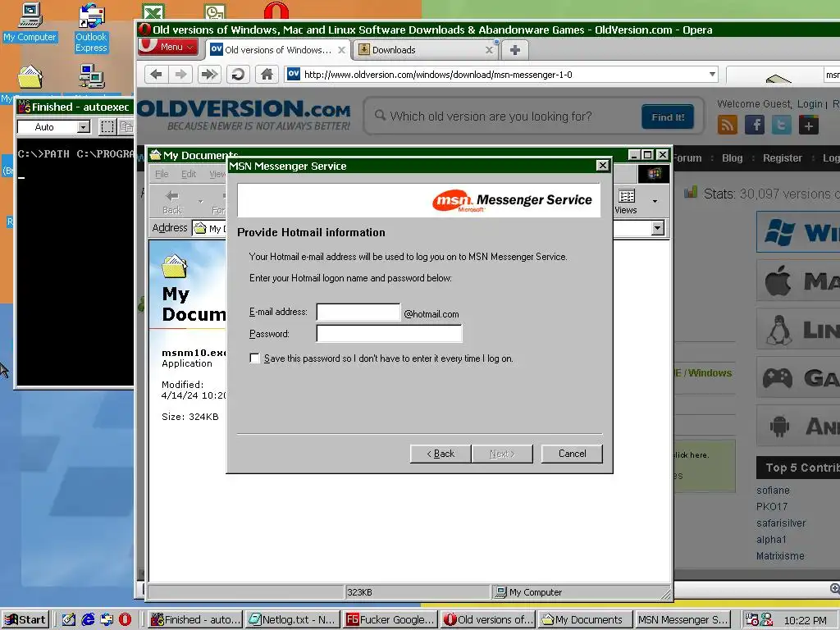Click the Password field in MSN dialog
This screenshot has height=630, width=840.
[389, 333]
